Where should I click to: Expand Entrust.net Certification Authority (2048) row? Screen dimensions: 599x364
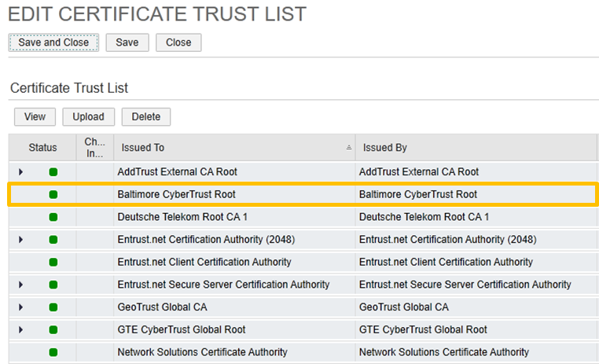pos(21,240)
